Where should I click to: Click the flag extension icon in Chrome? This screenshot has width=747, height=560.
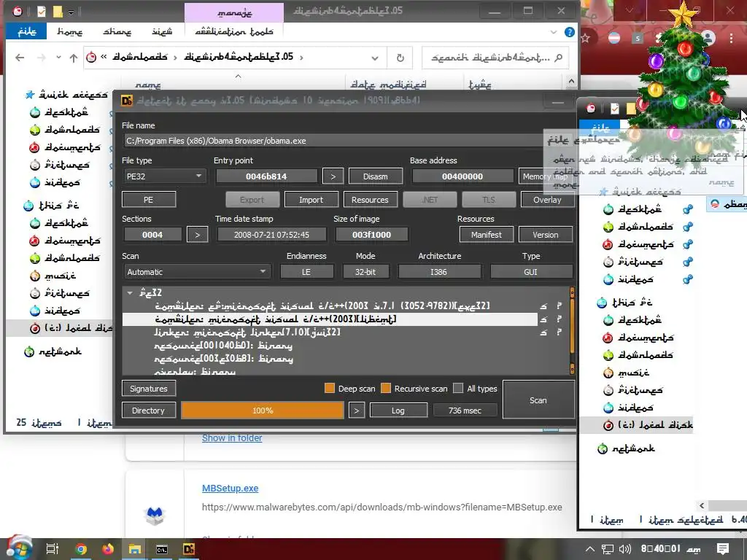[614, 38]
